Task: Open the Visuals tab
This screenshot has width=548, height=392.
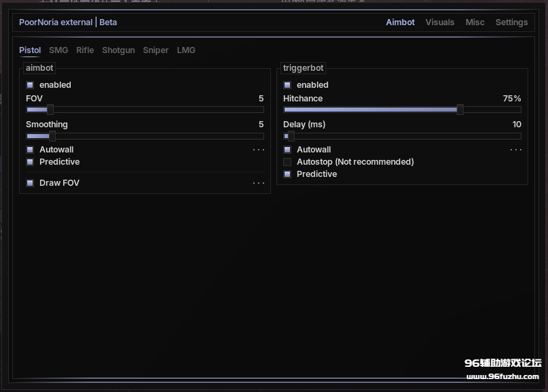Action: coord(440,22)
